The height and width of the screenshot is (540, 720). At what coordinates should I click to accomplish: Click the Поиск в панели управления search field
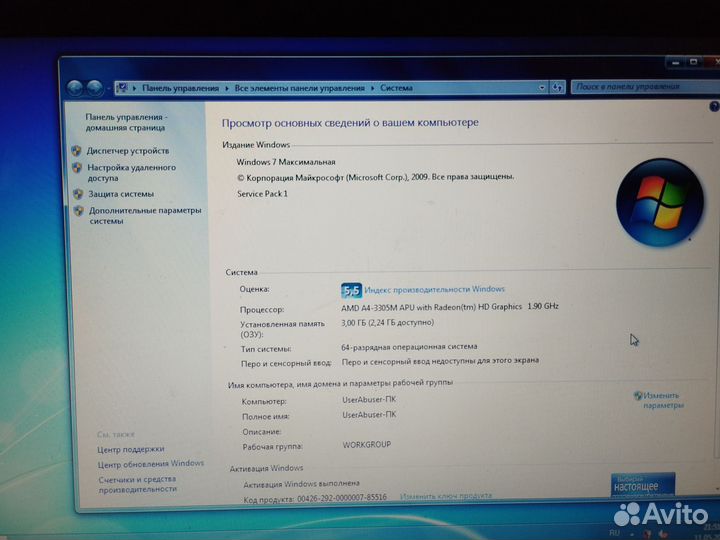645,87
